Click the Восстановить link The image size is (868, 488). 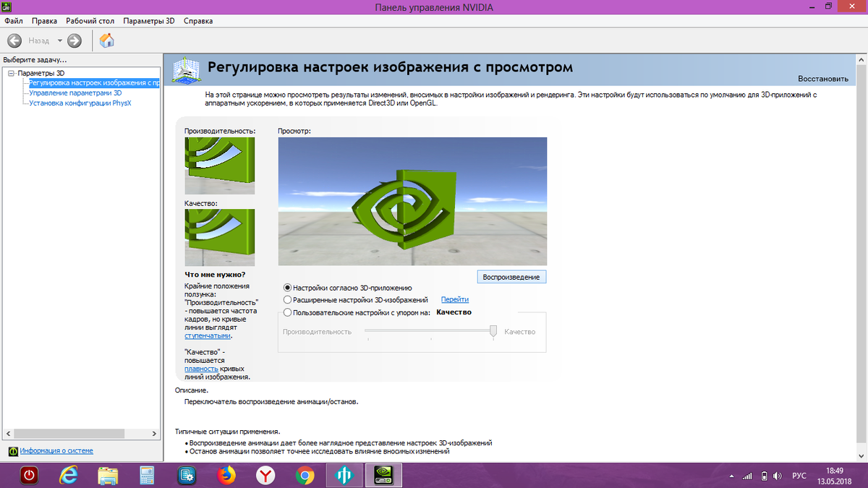[x=822, y=78]
